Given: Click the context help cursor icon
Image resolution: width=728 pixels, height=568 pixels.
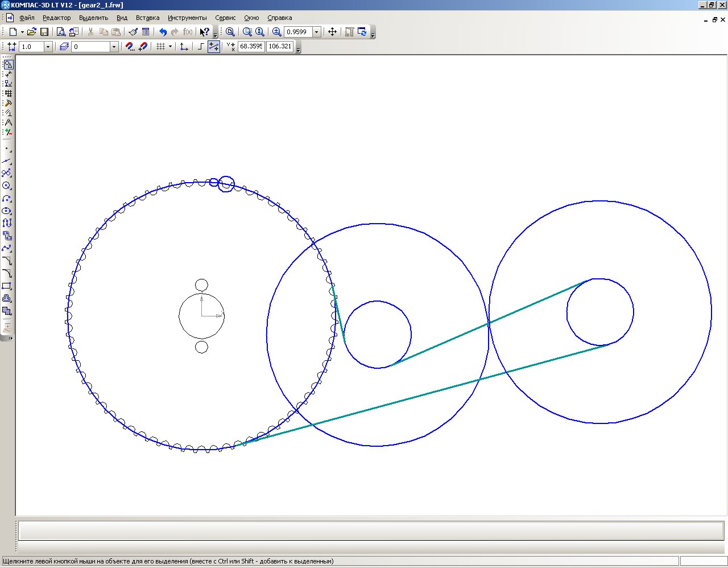Looking at the screenshot, I should [204, 32].
